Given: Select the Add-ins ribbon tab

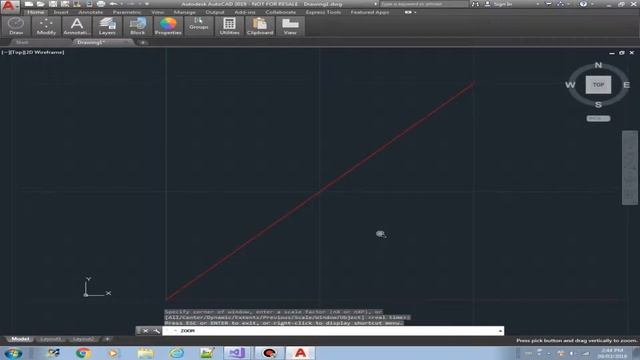Looking at the screenshot, I should tap(245, 12).
